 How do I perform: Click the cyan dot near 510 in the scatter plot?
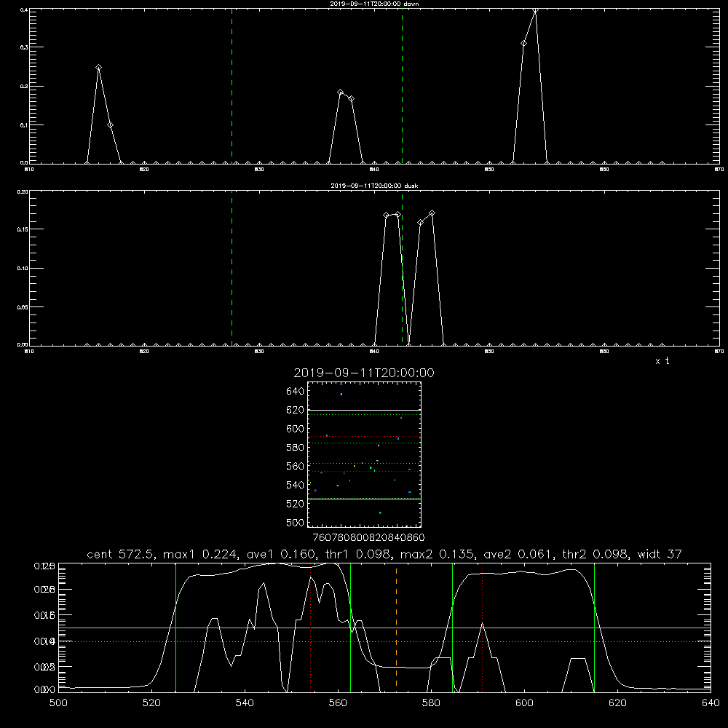point(380,513)
